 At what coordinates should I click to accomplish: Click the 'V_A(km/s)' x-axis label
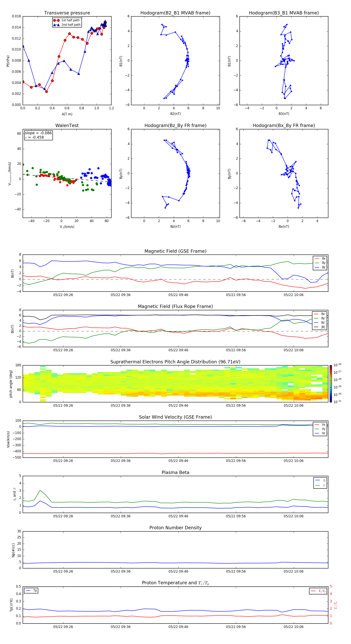67,227
